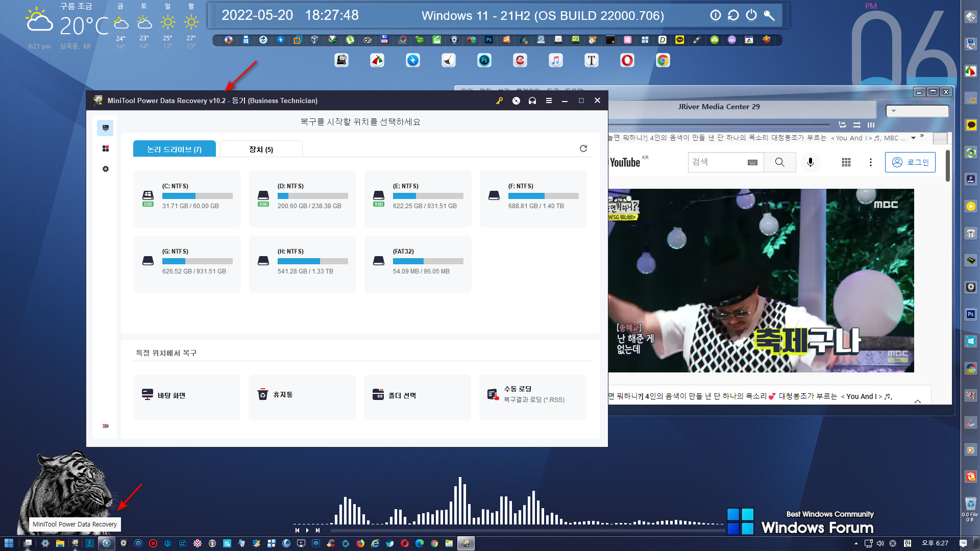Choose 휴지통 recycle bin recovery location
Image resolution: width=980 pixels, height=551 pixels.
(302, 397)
